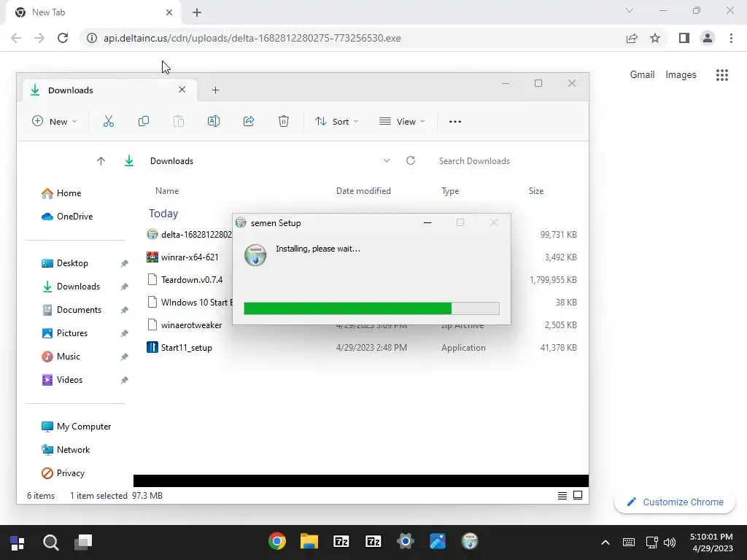Open Chrome tab search chevron
The image size is (747, 560).
point(630,10)
